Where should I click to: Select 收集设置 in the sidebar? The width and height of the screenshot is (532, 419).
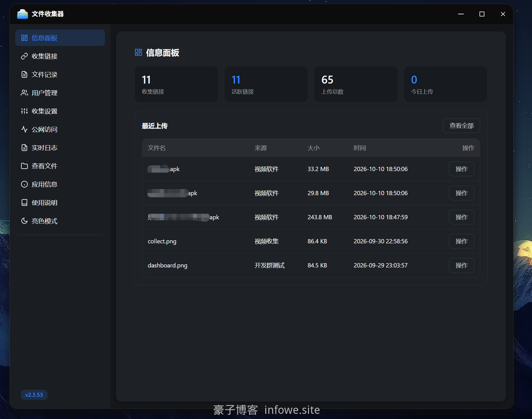pos(60,111)
